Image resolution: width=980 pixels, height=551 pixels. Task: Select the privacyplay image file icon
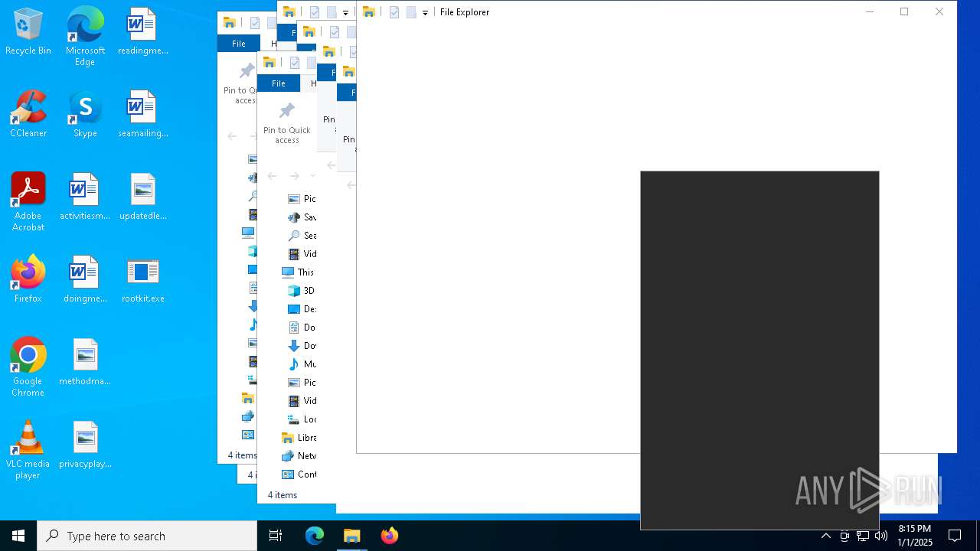coord(85,445)
